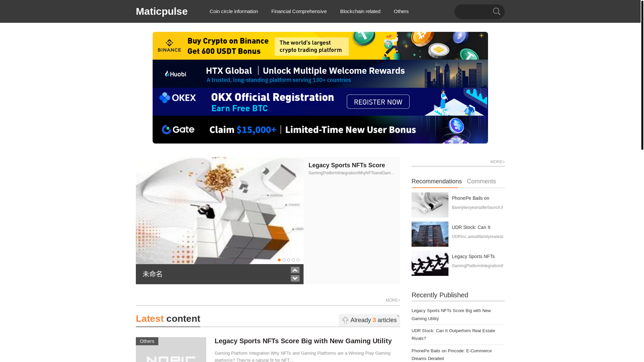Select the third carousel dot indicator
The height and width of the screenshot is (362, 644).
pos(288,260)
